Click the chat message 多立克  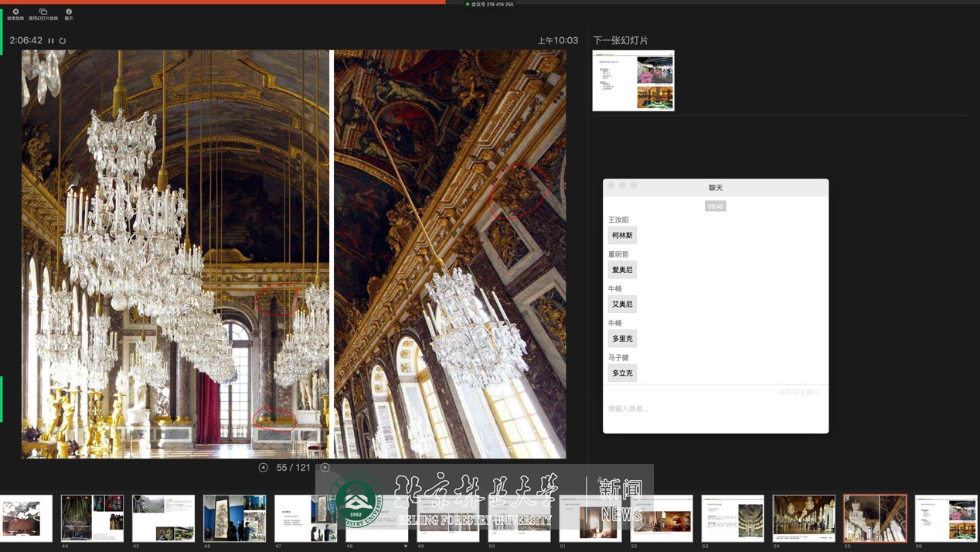coord(622,373)
